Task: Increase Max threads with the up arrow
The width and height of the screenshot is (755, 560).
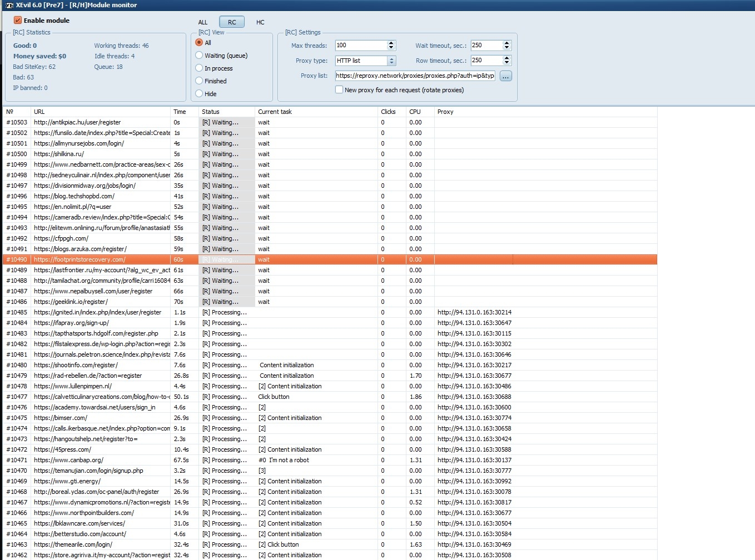Action: (391, 43)
